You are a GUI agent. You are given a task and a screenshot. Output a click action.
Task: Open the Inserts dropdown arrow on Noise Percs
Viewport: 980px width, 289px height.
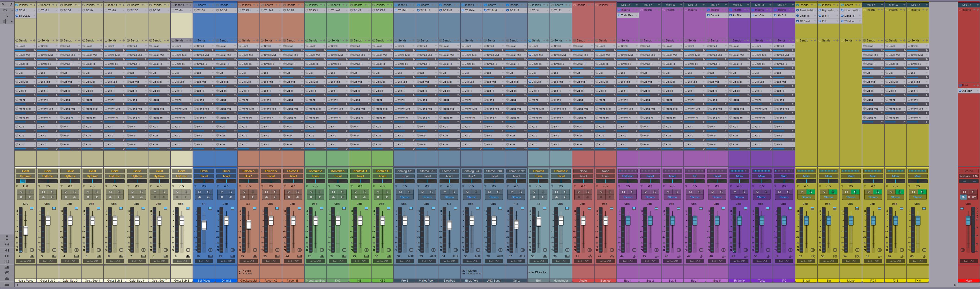point(31,5)
